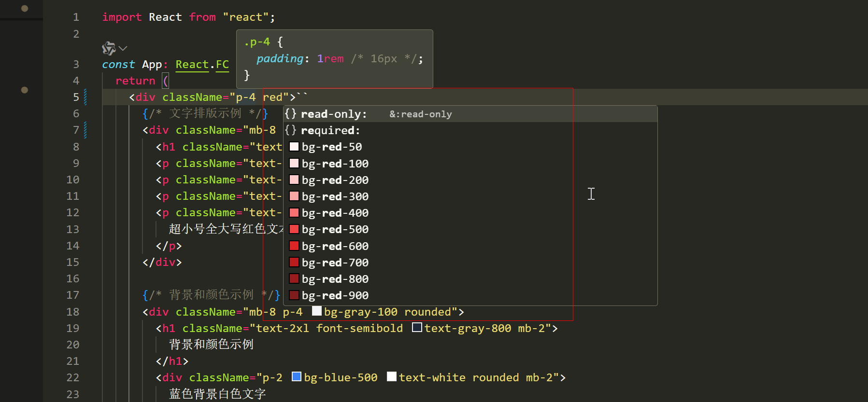Choose bg-red-100 from the suggestions
868x402 pixels.
pos(470,164)
